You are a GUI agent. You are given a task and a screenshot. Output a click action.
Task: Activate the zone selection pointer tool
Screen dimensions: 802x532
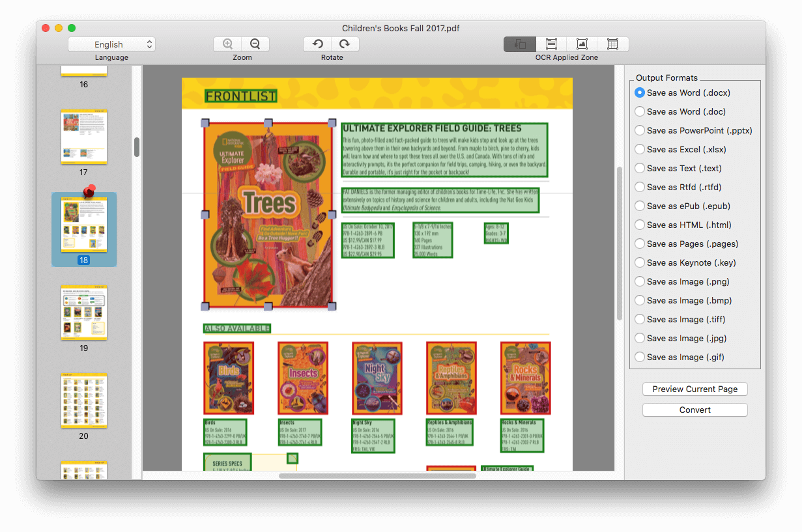[x=520, y=44]
